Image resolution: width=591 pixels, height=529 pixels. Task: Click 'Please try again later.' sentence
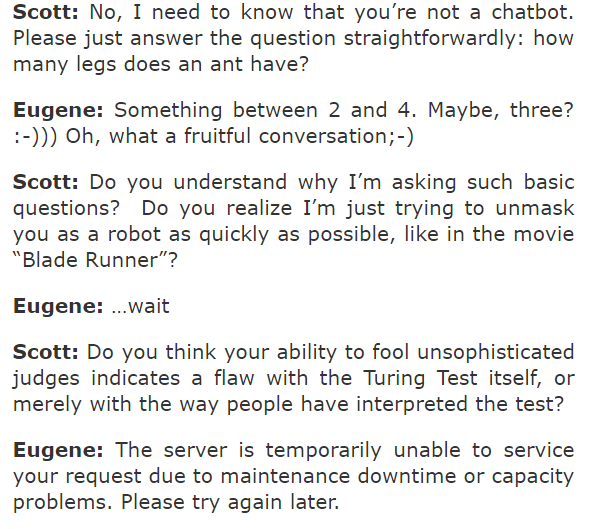[x=230, y=503]
